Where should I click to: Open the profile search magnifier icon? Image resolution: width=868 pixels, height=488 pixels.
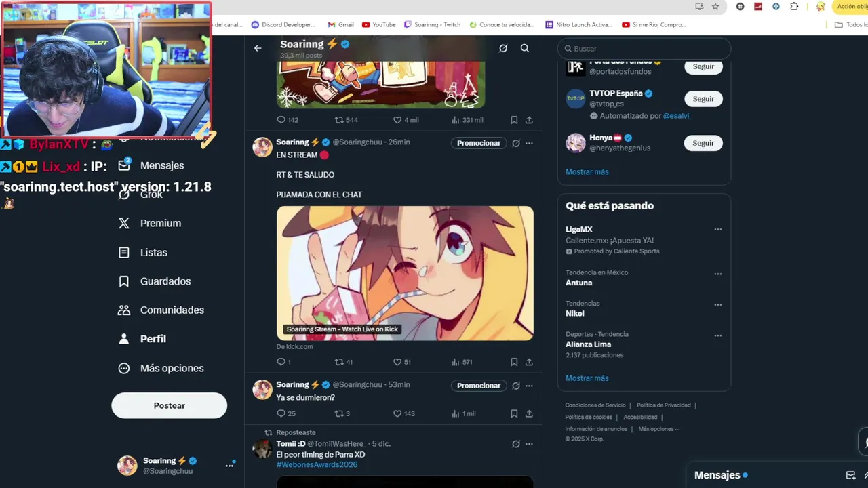click(525, 48)
